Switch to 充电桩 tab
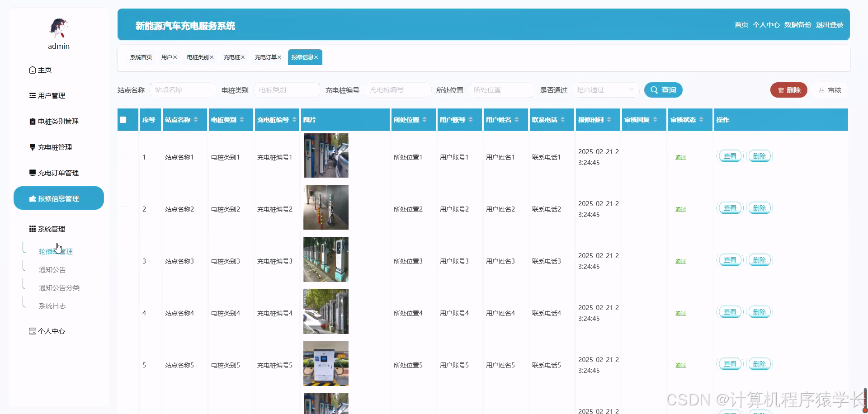 pyautogui.click(x=232, y=57)
